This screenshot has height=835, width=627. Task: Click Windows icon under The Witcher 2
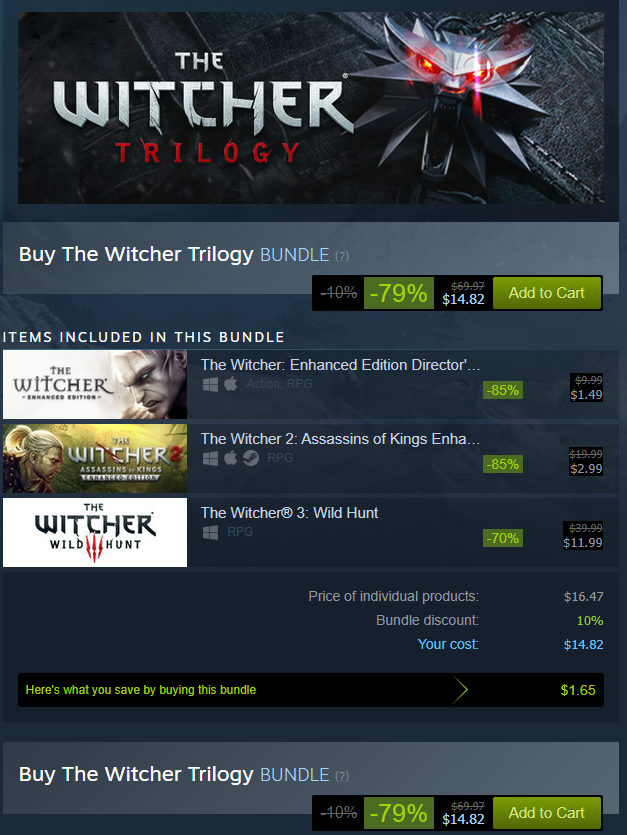[x=210, y=459]
